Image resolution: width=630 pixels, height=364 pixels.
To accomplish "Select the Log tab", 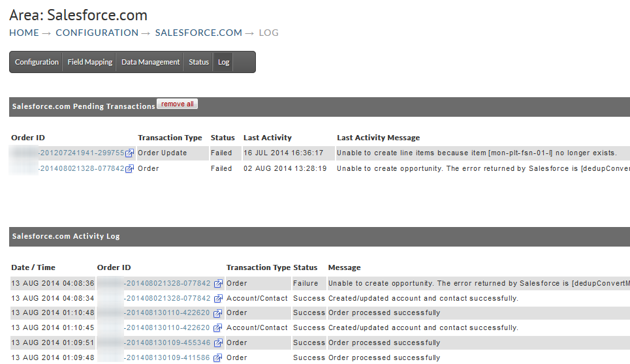I will pos(223,62).
